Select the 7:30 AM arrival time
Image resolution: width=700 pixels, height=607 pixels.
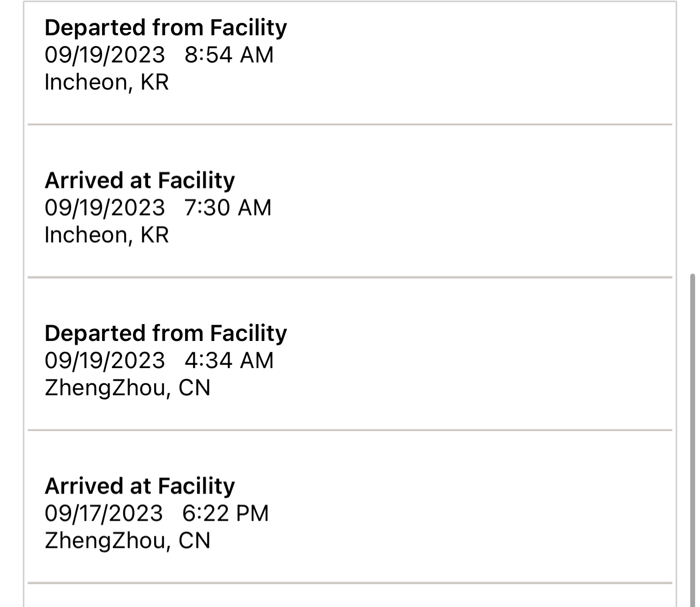pyautogui.click(x=228, y=208)
